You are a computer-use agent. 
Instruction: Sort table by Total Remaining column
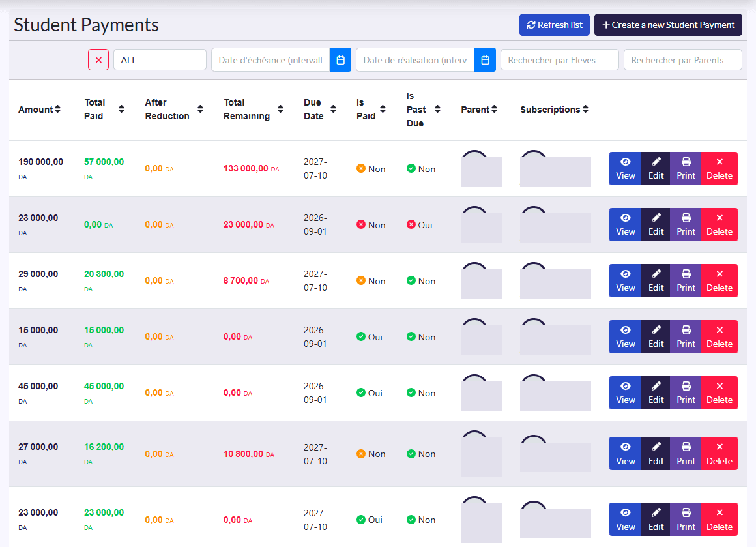(254, 110)
